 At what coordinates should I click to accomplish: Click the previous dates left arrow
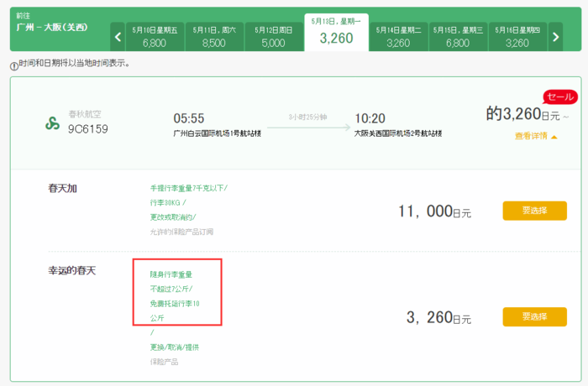pyautogui.click(x=118, y=36)
